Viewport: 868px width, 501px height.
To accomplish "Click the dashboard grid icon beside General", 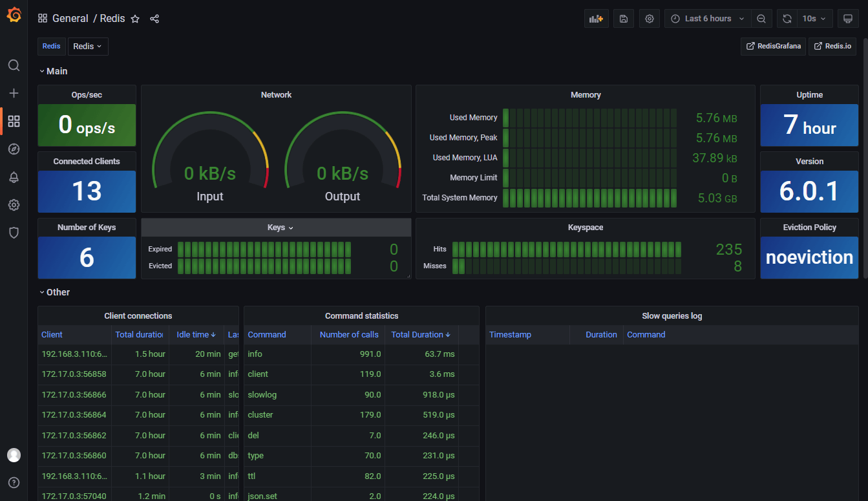I will coord(43,19).
